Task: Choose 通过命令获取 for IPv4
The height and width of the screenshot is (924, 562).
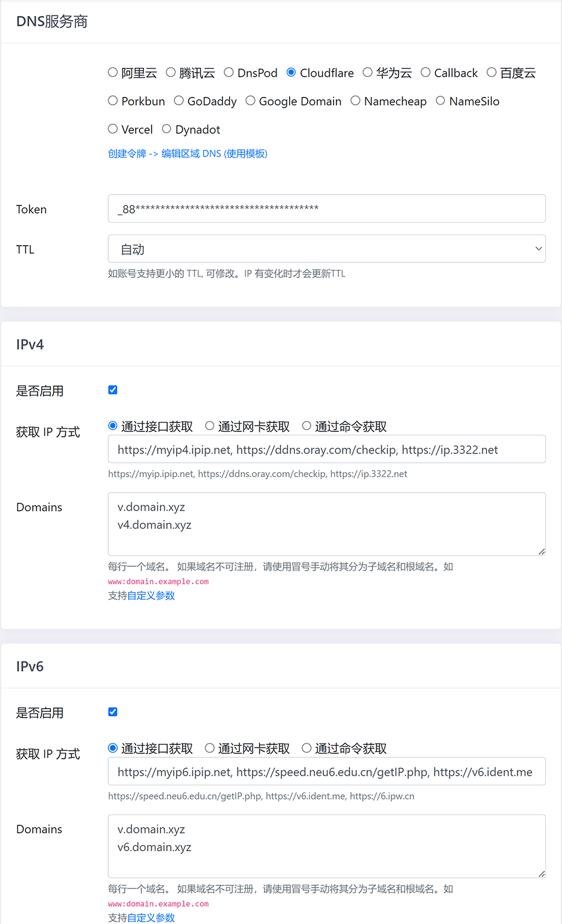Action: [307, 426]
